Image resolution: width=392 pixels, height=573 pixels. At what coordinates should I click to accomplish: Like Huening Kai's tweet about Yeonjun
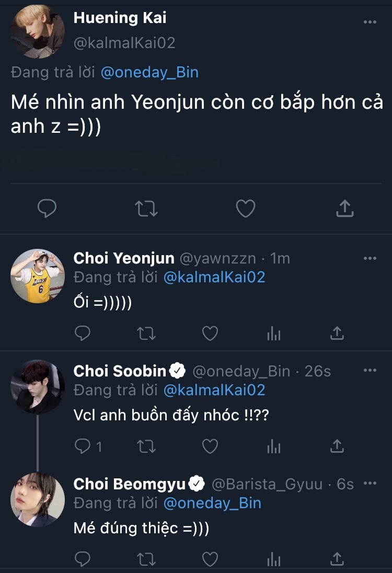pyautogui.click(x=245, y=209)
